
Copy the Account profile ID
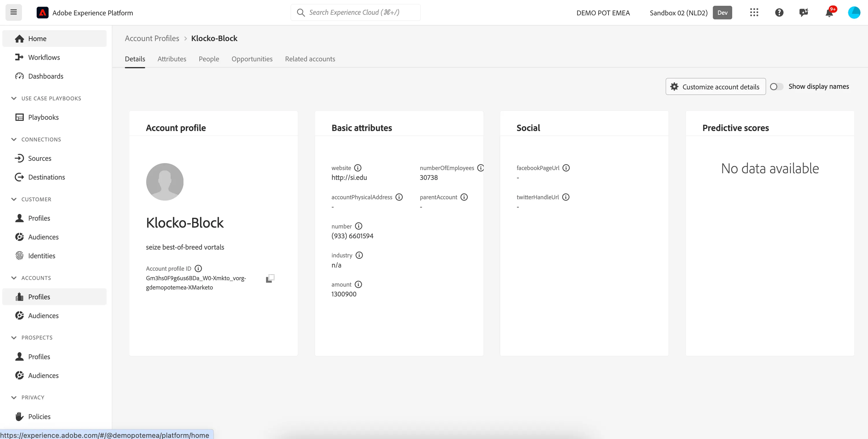tap(270, 278)
